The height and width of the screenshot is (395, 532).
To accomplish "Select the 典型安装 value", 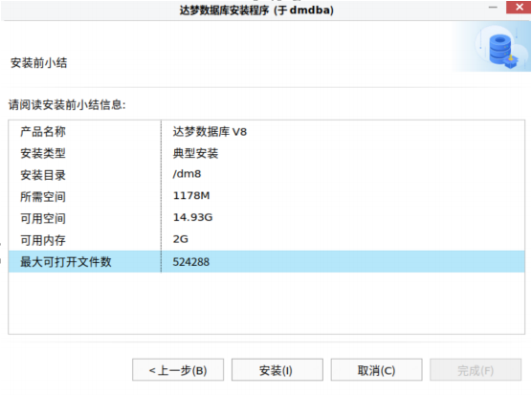I will pyautogui.click(x=195, y=153).
